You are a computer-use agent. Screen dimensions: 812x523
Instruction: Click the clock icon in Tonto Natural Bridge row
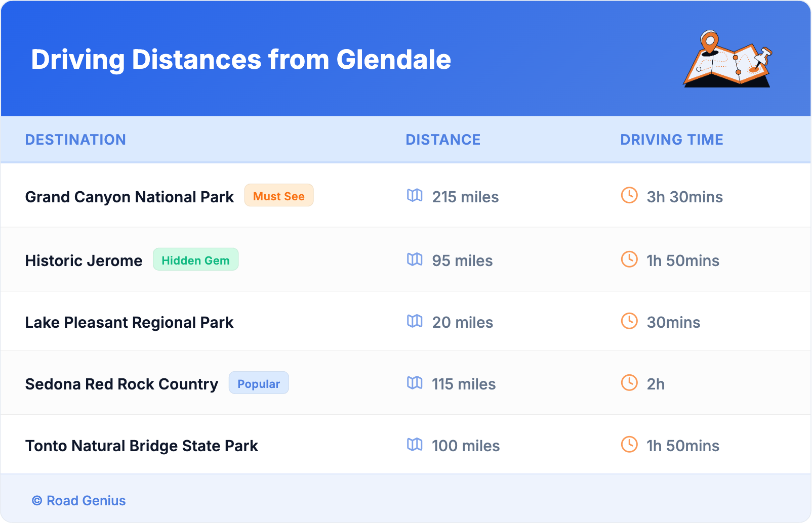click(x=629, y=445)
